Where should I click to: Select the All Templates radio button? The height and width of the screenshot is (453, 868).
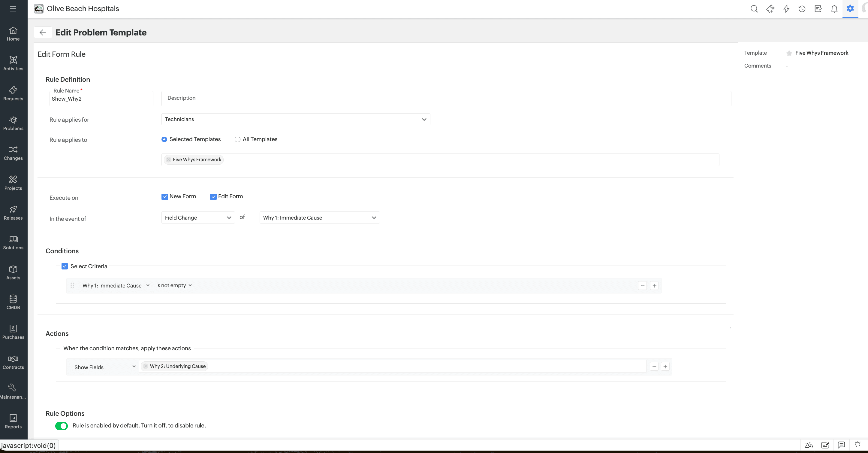click(x=237, y=139)
